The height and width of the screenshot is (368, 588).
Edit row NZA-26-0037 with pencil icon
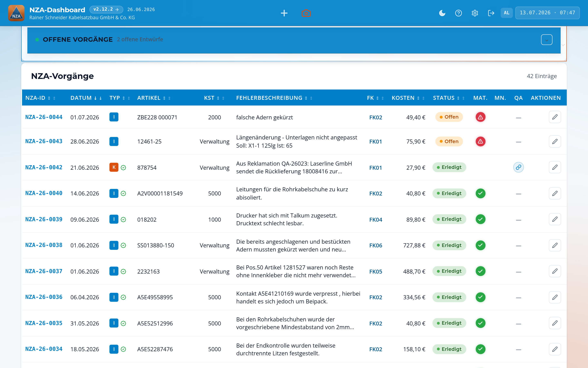pos(555,271)
